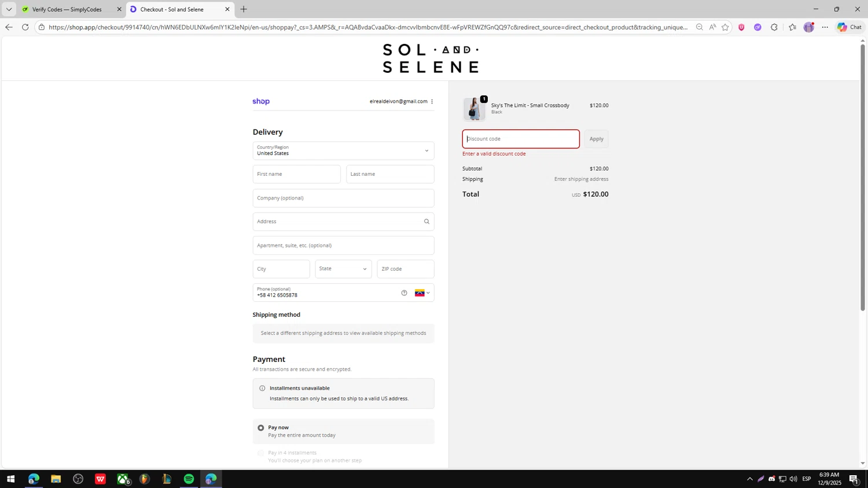Expand the State dropdown
This screenshot has height=488, width=868.
coord(343,269)
